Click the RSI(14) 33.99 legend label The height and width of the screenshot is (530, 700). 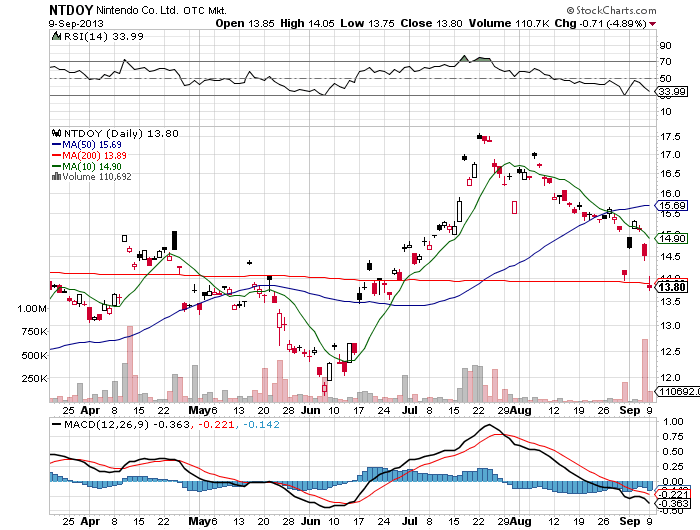(x=104, y=36)
